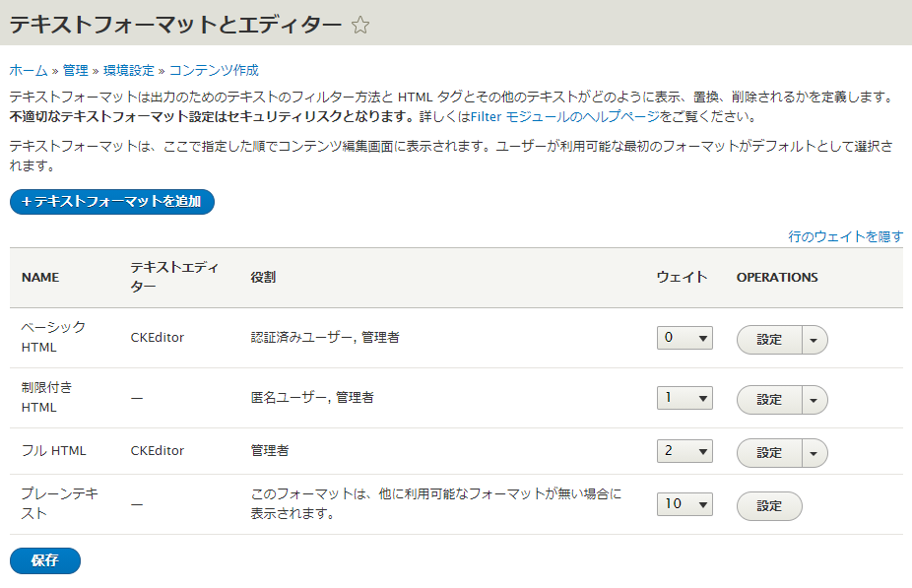Go to 管理 breadcrumb link
Viewport: 912px width, 588px height.
(x=76, y=70)
